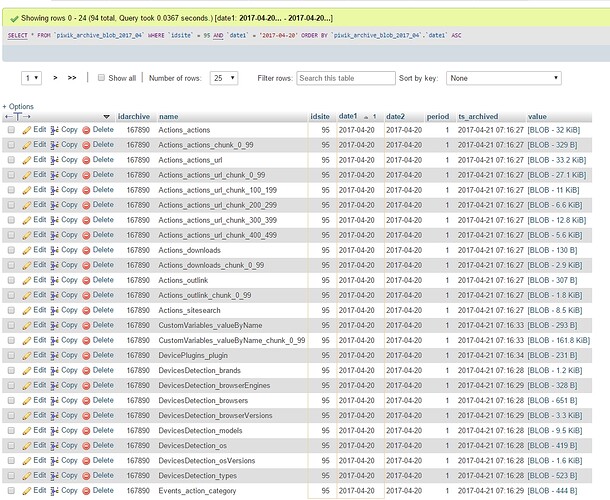610x500 pixels.
Task: Jump to last page with >>
Action: (72, 78)
